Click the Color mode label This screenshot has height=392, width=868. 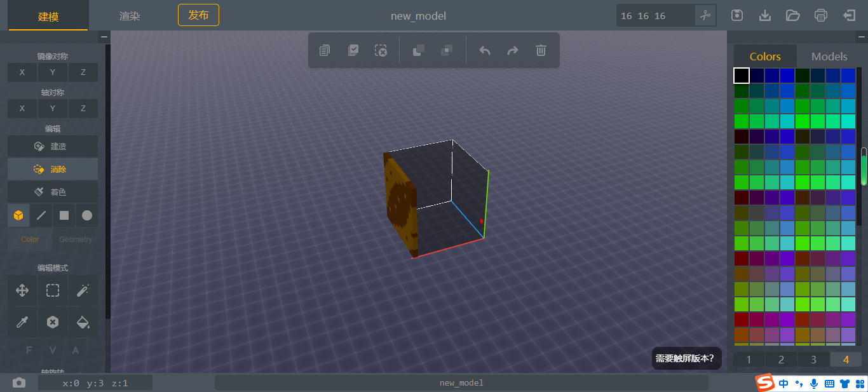[x=30, y=240]
